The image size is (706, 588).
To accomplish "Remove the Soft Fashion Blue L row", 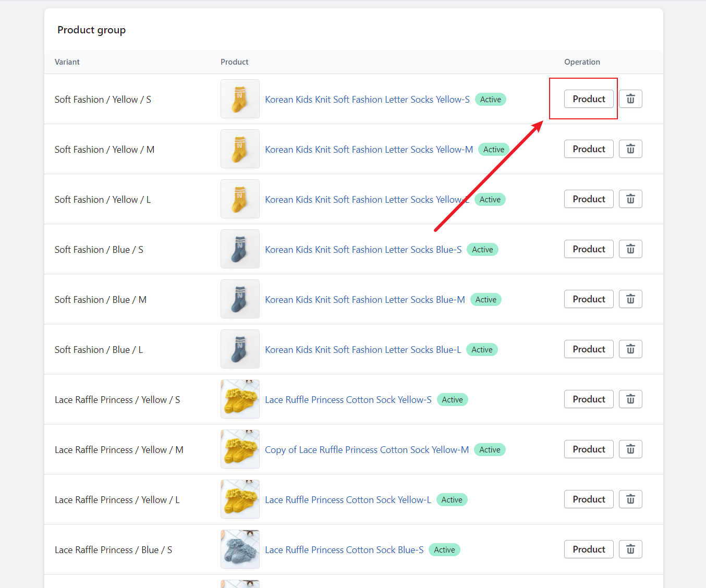I will (630, 349).
